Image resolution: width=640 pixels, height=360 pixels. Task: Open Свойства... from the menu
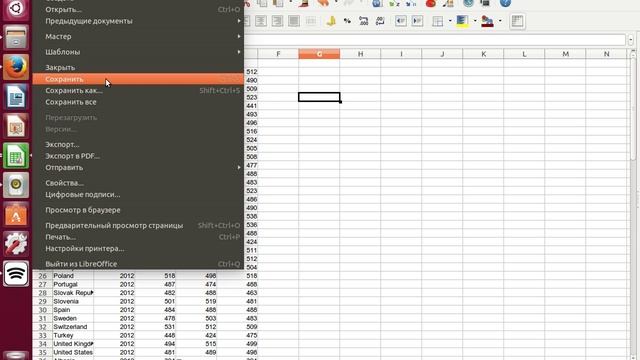pyautogui.click(x=138, y=183)
